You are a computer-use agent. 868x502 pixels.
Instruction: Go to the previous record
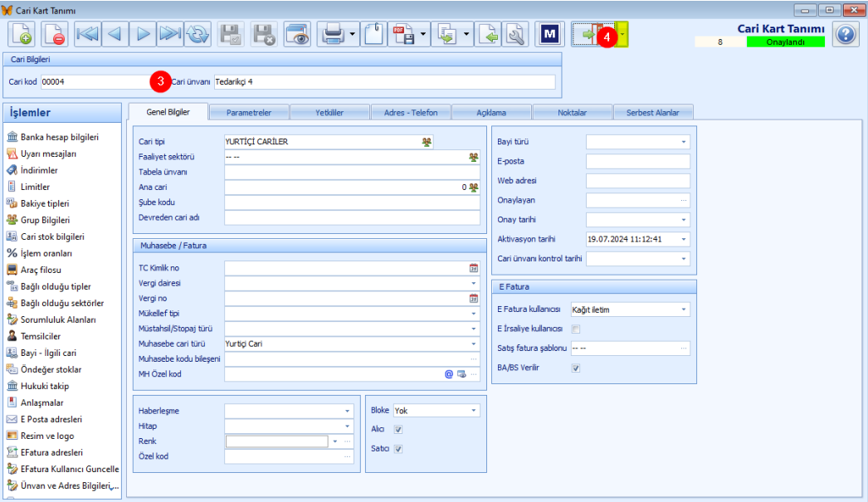click(115, 34)
